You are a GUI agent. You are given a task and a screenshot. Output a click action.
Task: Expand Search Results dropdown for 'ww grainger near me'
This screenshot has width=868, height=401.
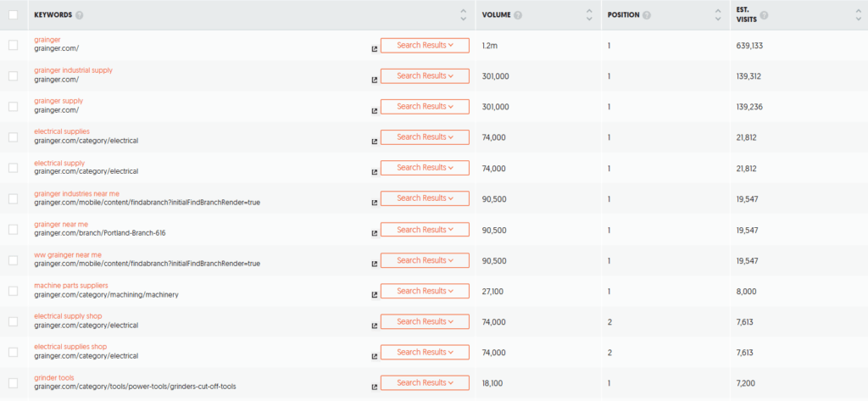click(425, 259)
